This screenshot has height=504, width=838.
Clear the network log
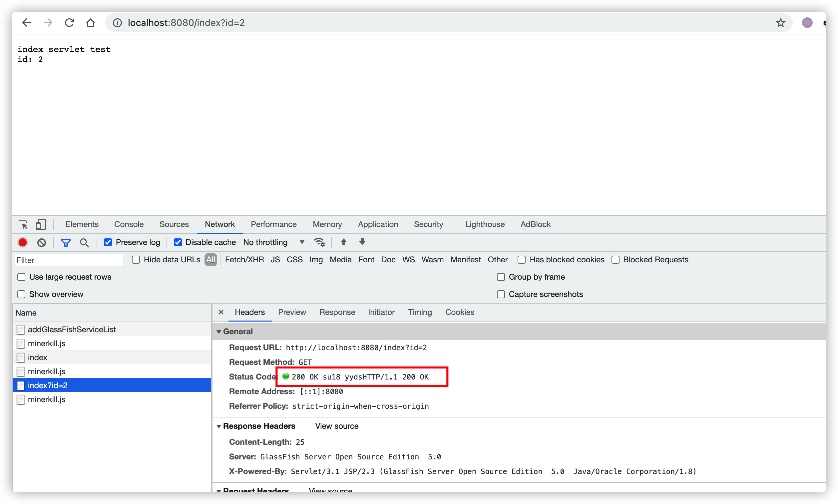click(x=41, y=242)
